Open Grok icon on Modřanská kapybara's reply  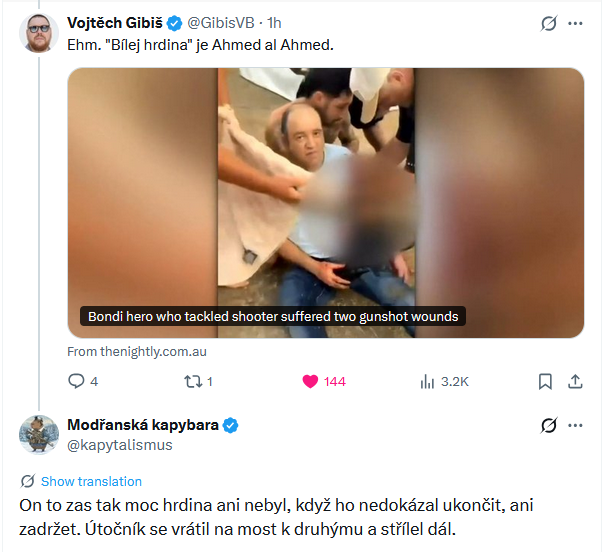click(x=548, y=425)
